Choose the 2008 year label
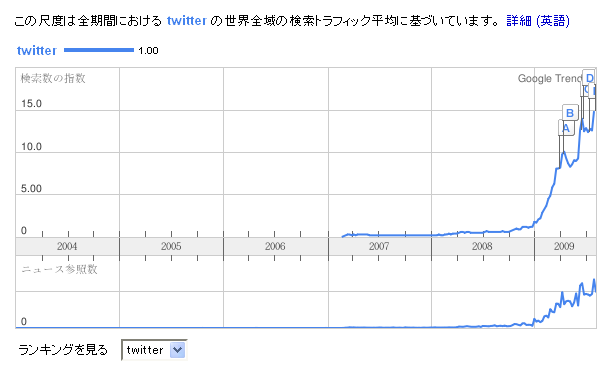The image size is (613, 374). click(482, 246)
